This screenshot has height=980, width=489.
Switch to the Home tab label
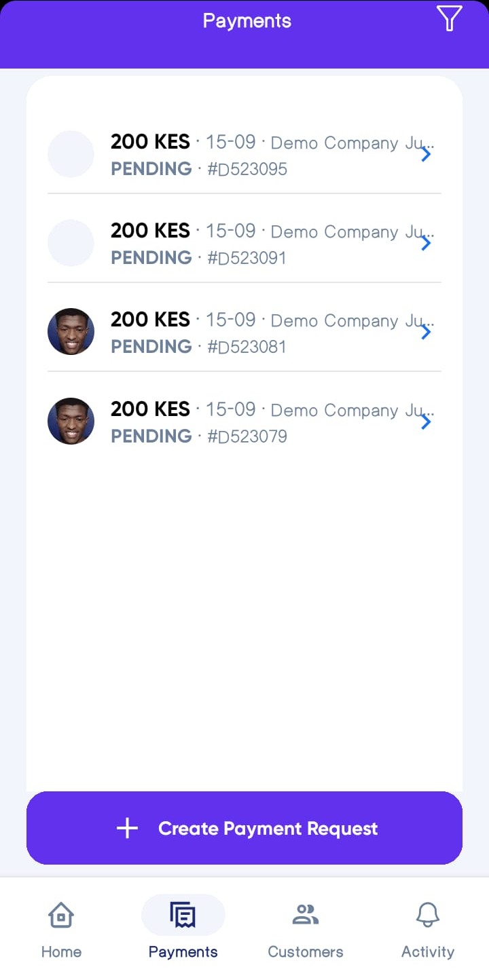(61, 951)
